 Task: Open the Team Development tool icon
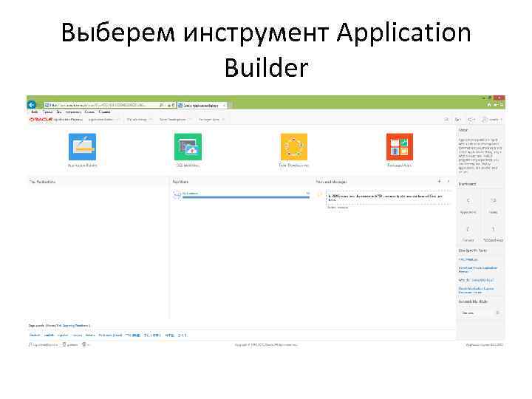294,146
